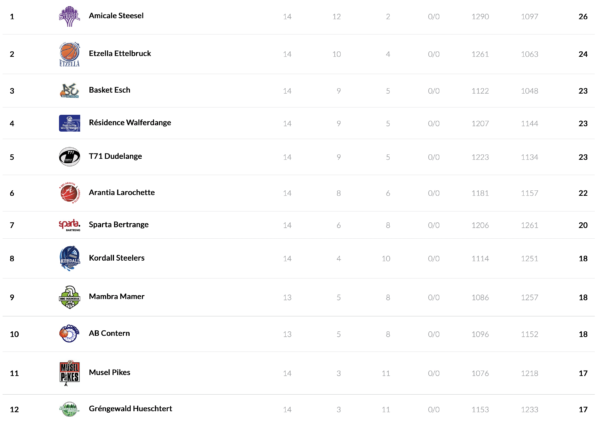Viewport: 600px width, 424px height.
Task: Click the Arantia Larochette team logo
Action: pos(69,192)
